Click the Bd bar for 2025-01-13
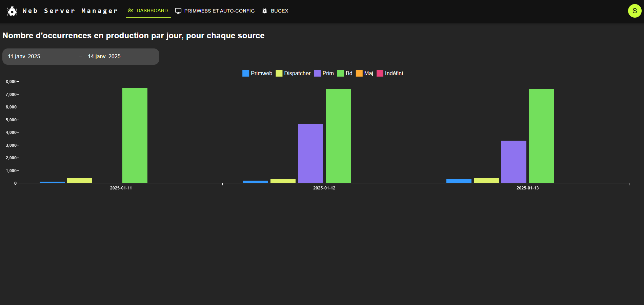 tap(542, 136)
